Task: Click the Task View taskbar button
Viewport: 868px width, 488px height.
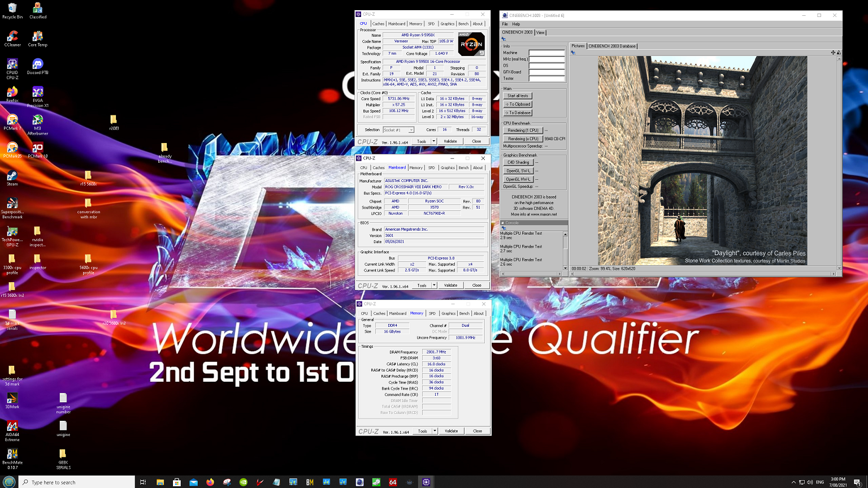Action: coord(143,482)
